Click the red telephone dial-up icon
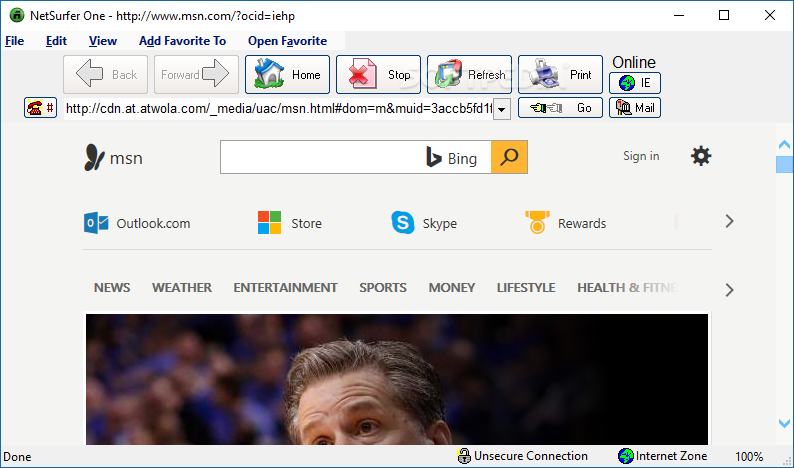 [41, 108]
